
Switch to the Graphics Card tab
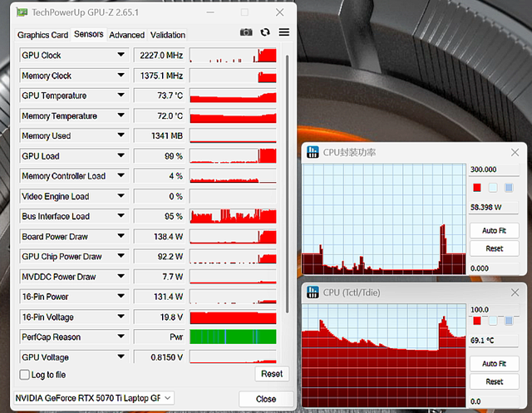pyautogui.click(x=43, y=35)
